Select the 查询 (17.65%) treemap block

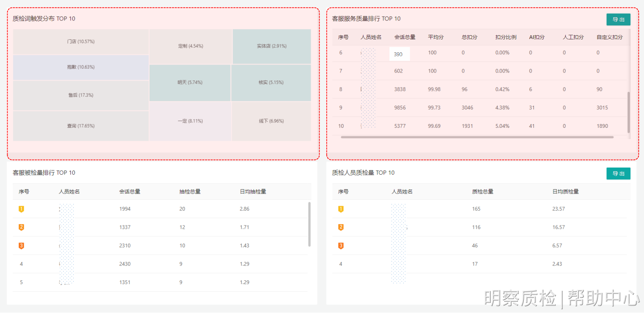coord(81,126)
